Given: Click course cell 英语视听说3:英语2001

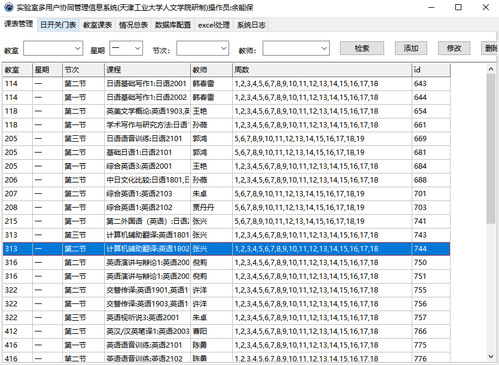Looking at the screenshot, I should [x=147, y=318].
